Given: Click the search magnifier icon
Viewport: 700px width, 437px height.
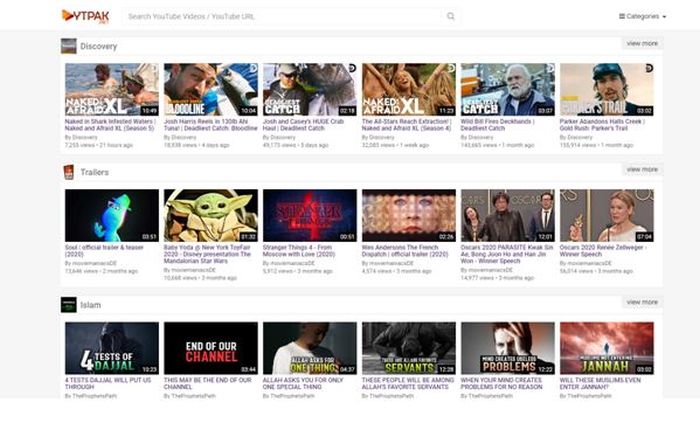Looking at the screenshot, I should coord(450,16).
